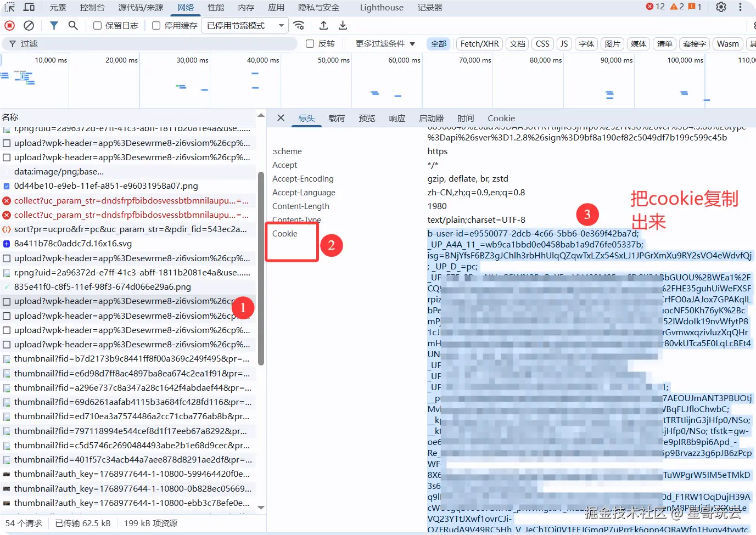The width and height of the screenshot is (756, 535).
Task: Switch to the 元素 panel tab
Action: 58,7
